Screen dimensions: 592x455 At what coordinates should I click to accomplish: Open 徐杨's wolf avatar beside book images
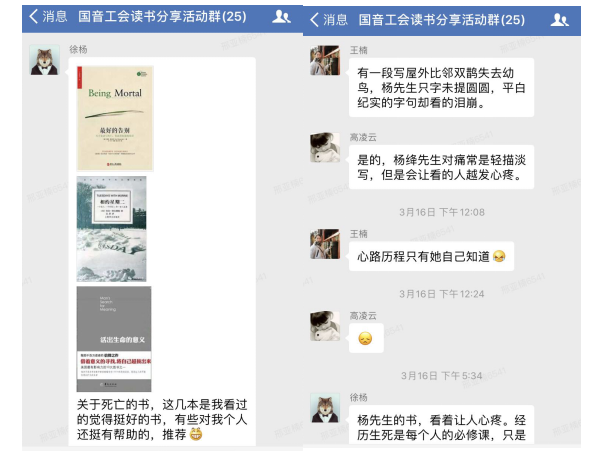point(45,60)
